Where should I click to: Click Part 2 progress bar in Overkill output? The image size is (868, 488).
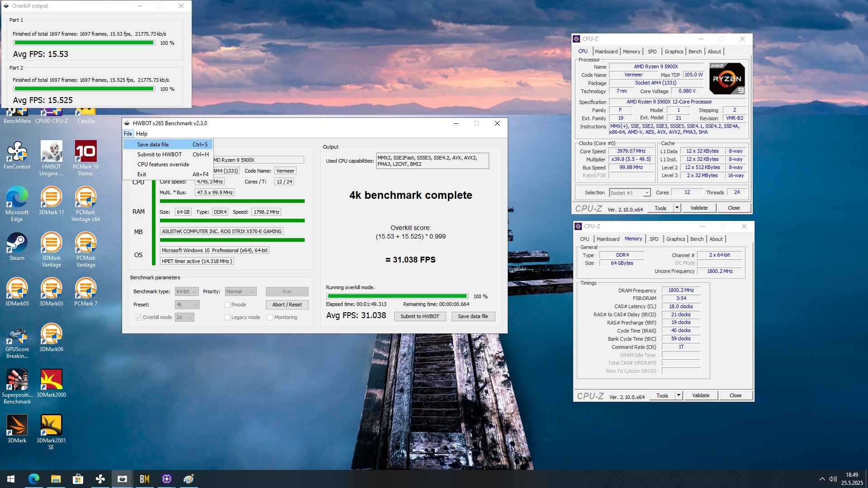coord(84,89)
